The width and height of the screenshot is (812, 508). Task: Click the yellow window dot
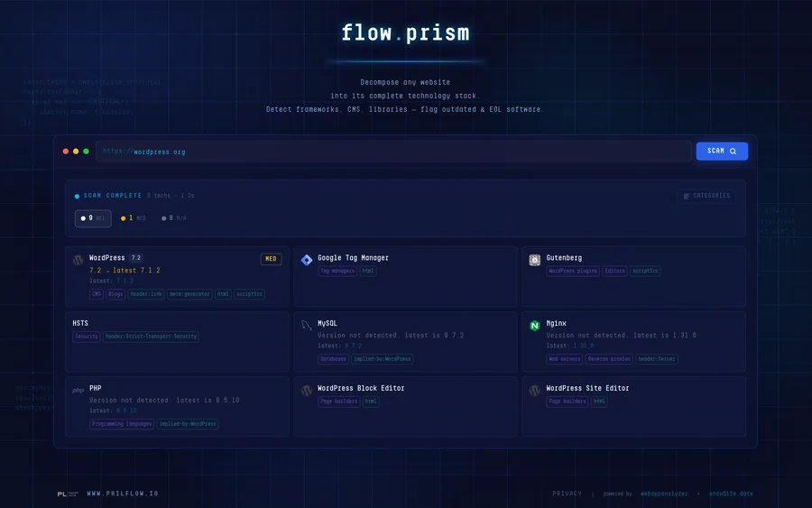(x=76, y=152)
